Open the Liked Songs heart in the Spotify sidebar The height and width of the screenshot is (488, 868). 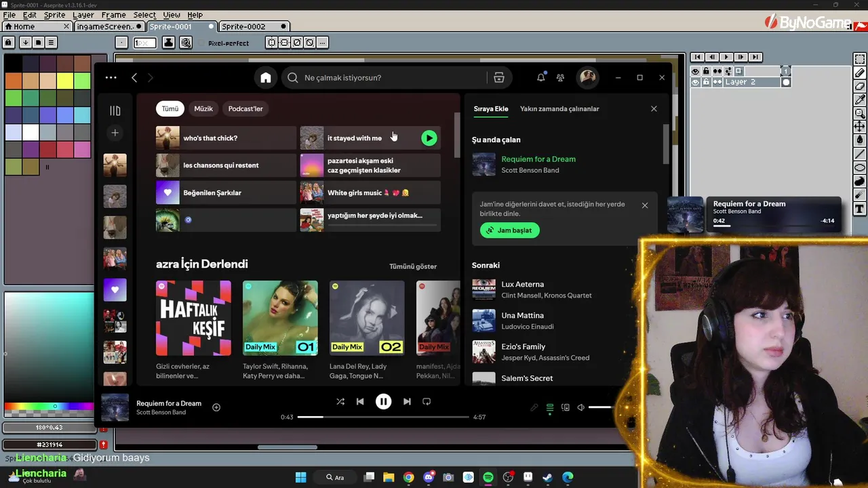[115, 289]
